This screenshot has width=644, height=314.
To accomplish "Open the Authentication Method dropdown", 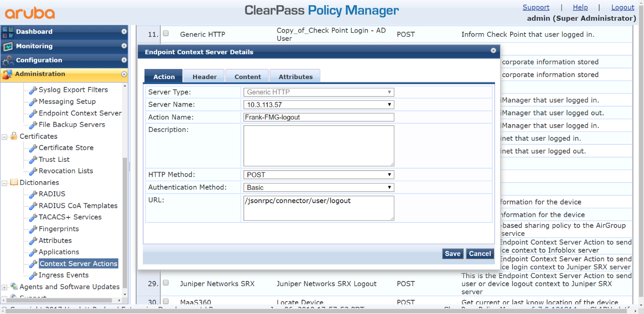I will pyautogui.click(x=318, y=188).
